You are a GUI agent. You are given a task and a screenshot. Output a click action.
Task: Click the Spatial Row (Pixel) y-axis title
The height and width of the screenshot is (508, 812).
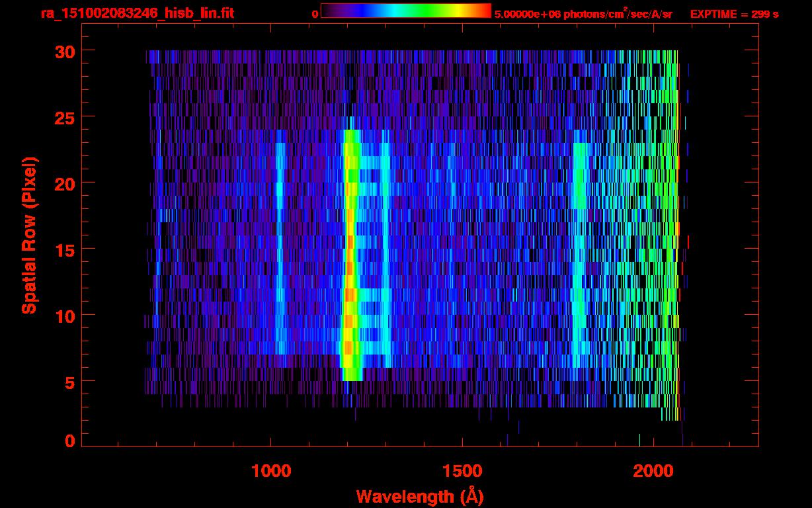(x=28, y=235)
